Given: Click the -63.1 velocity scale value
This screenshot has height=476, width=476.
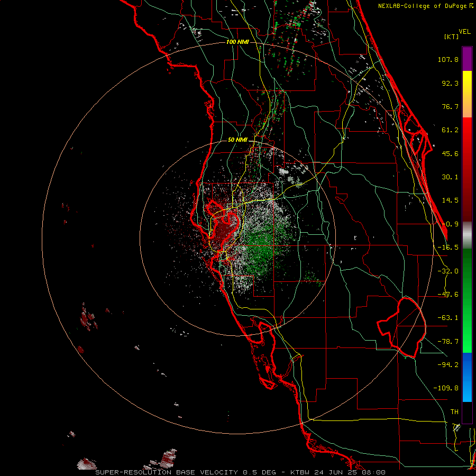Looking at the screenshot, I should 448,318.
